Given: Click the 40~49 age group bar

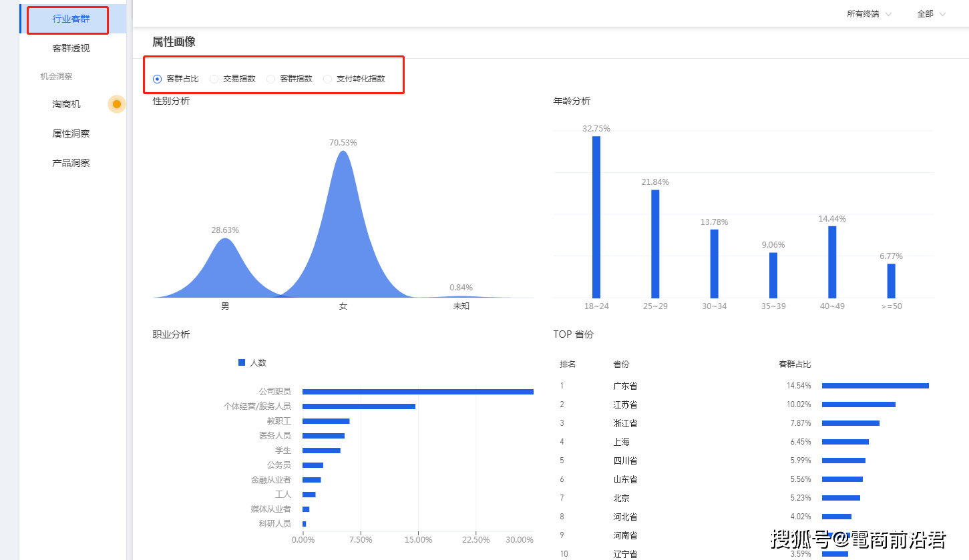Looking at the screenshot, I should pos(832,262).
